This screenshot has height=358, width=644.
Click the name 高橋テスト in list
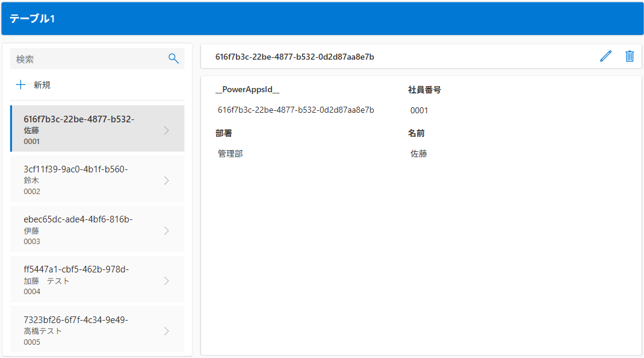pyautogui.click(x=43, y=331)
